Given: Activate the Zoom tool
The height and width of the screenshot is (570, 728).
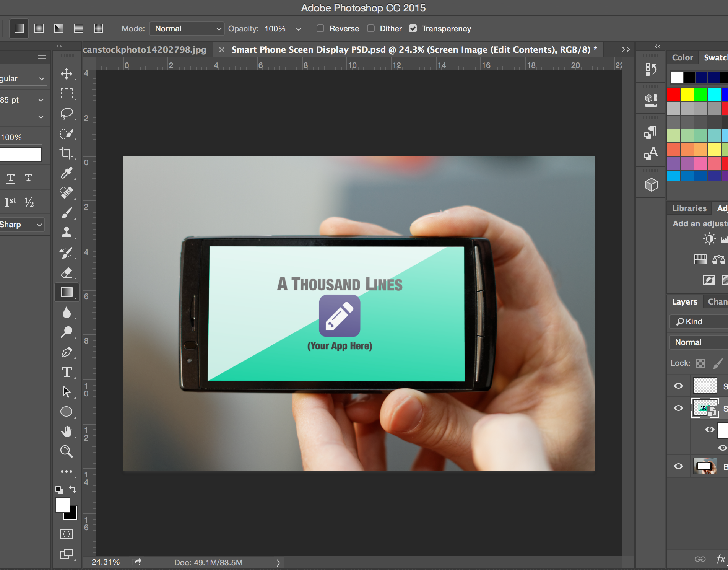Looking at the screenshot, I should coord(67,451).
